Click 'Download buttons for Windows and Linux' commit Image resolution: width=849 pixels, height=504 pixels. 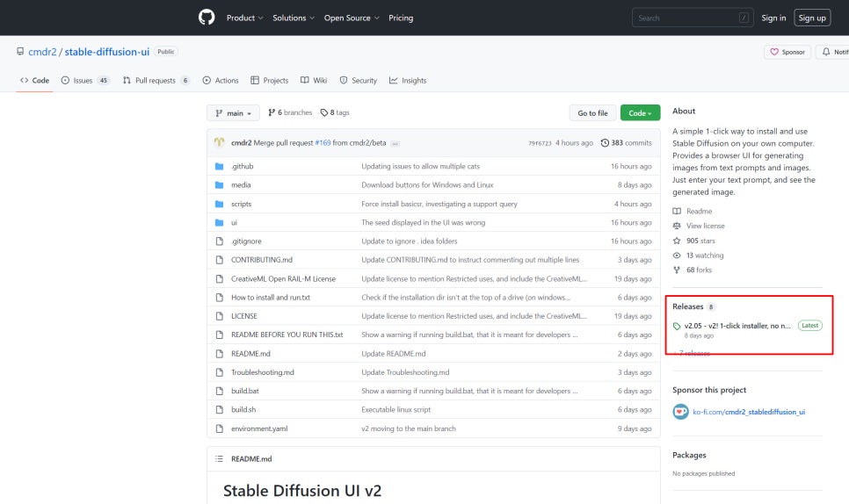pyautogui.click(x=427, y=185)
